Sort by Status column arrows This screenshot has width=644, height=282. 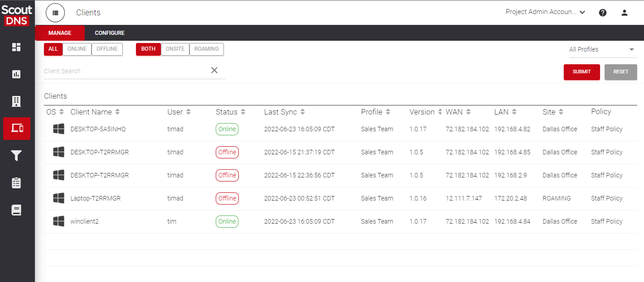(243, 112)
